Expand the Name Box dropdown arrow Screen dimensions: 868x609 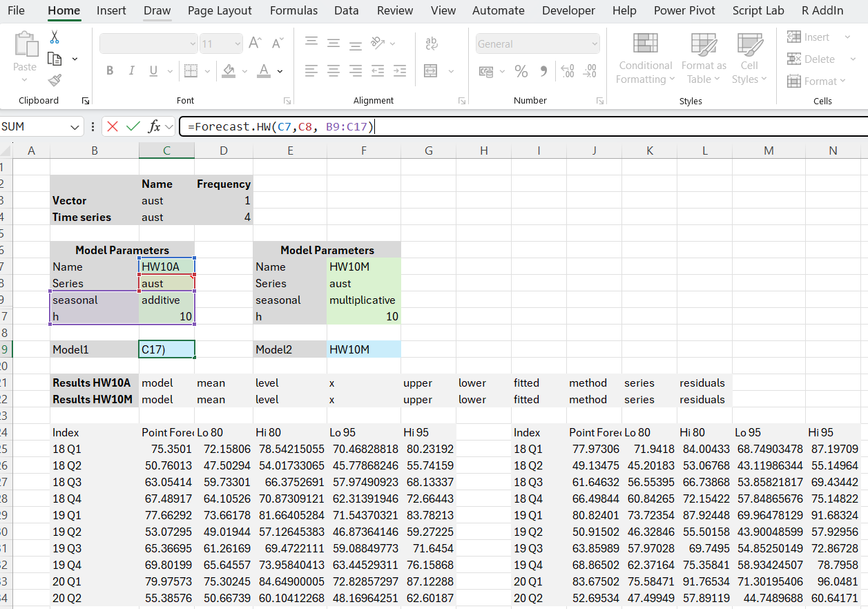click(x=75, y=127)
